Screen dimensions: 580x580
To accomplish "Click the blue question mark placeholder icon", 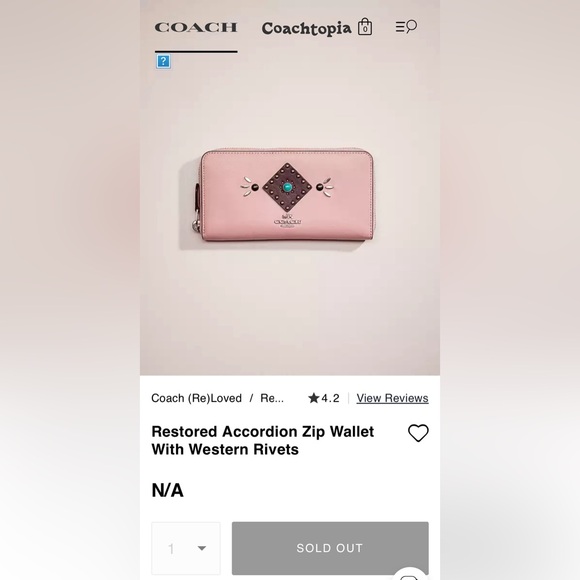I will coord(163,61).
